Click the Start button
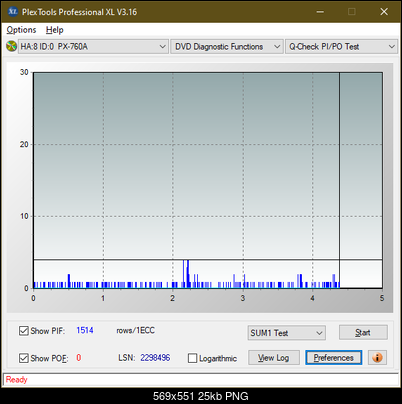Image resolution: width=402 pixels, height=404 pixels. click(x=363, y=332)
